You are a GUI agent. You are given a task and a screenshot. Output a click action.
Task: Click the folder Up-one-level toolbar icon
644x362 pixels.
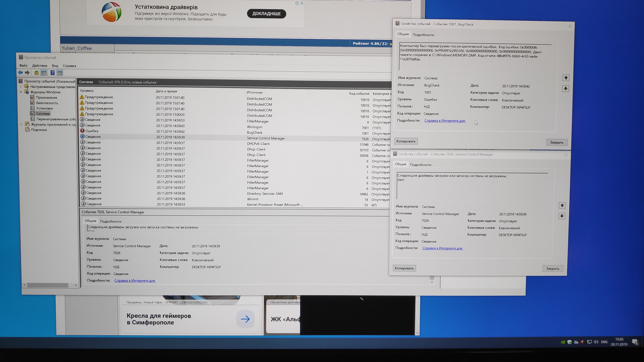(x=37, y=73)
